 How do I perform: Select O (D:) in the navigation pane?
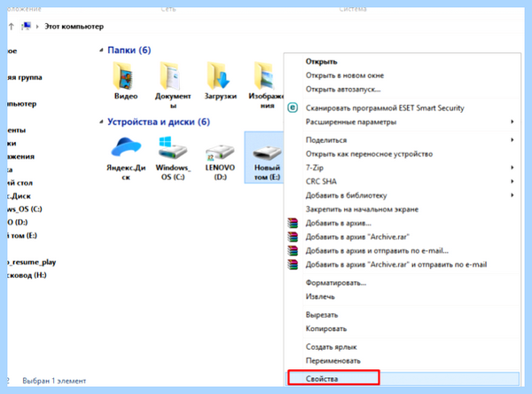tap(18, 222)
